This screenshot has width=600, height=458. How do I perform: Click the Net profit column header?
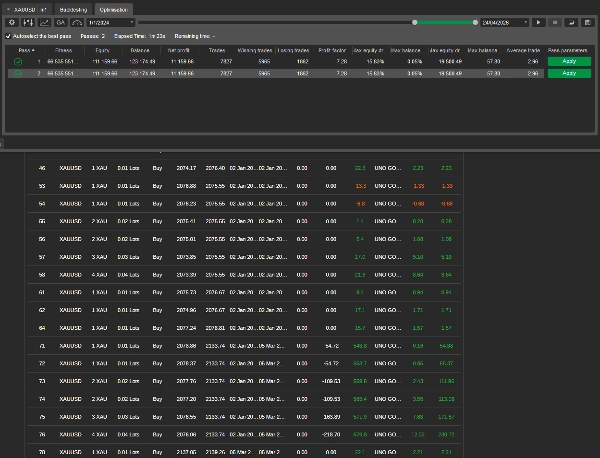[x=178, y=48]
